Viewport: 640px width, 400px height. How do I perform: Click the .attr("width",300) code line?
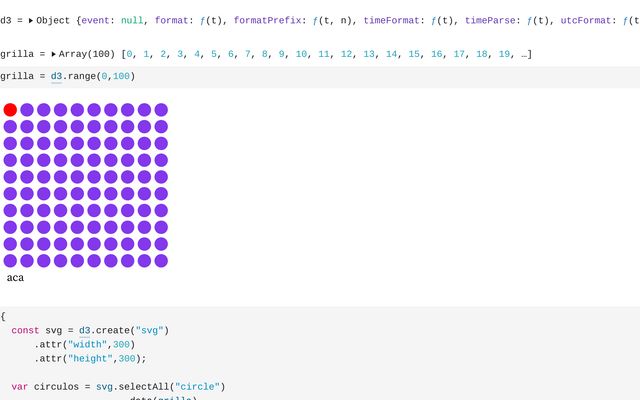tap(91, 344)
